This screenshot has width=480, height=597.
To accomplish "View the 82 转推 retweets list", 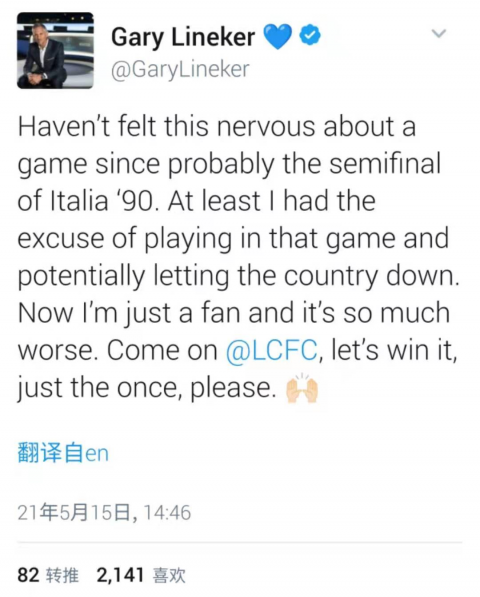I will pyautogui.click(x=48, y=575).
